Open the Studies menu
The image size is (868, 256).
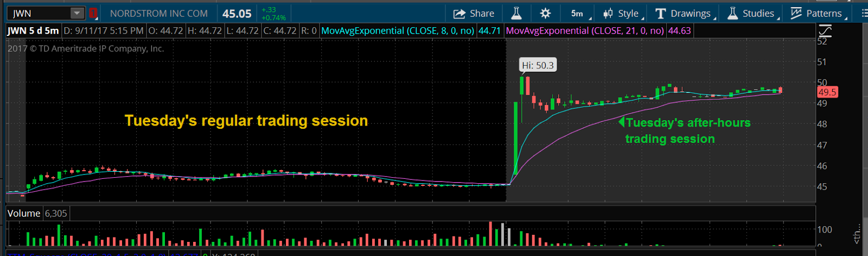(758, 14)
